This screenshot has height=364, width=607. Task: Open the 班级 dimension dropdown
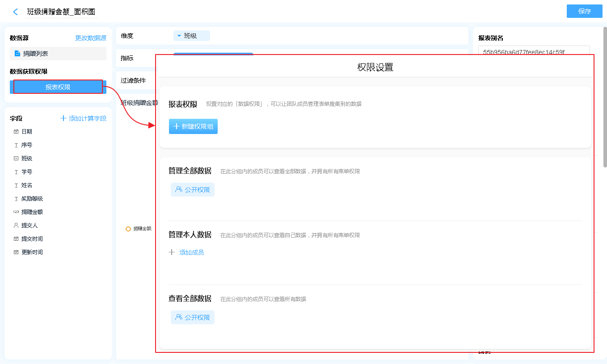(191, 36)
